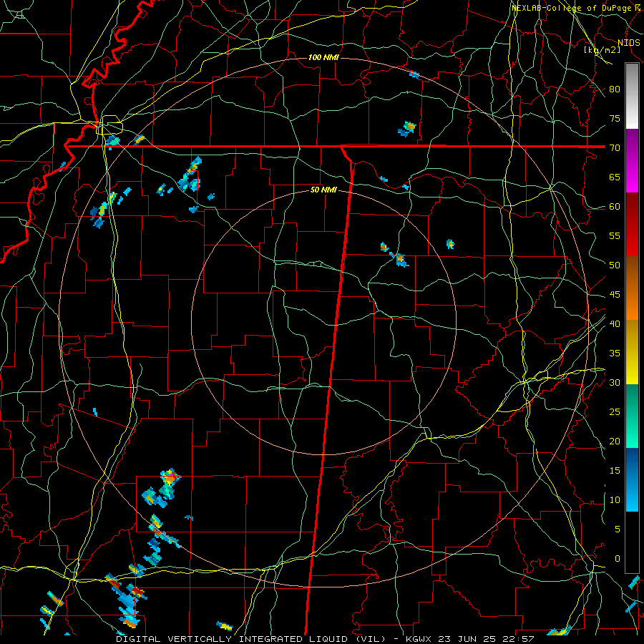Click the 50 NMI range ring label
The height and width of the screenshot is (644, 644).
pos(323,190)
